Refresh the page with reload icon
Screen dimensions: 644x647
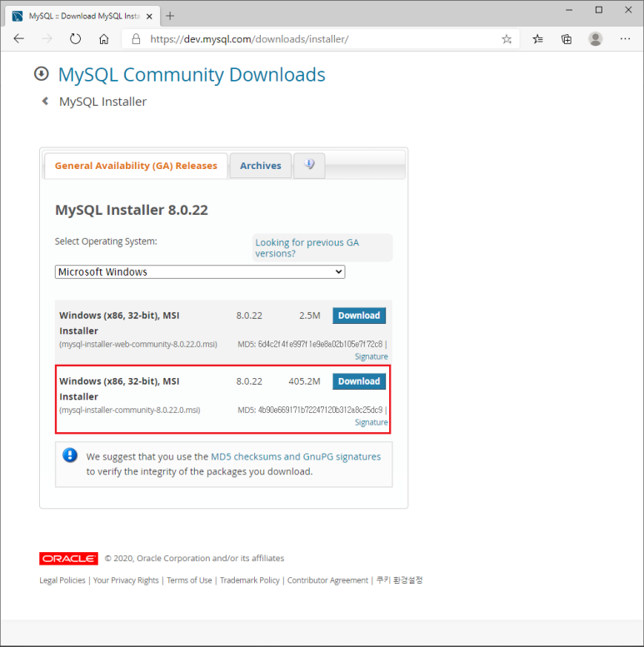coord(75,39)
